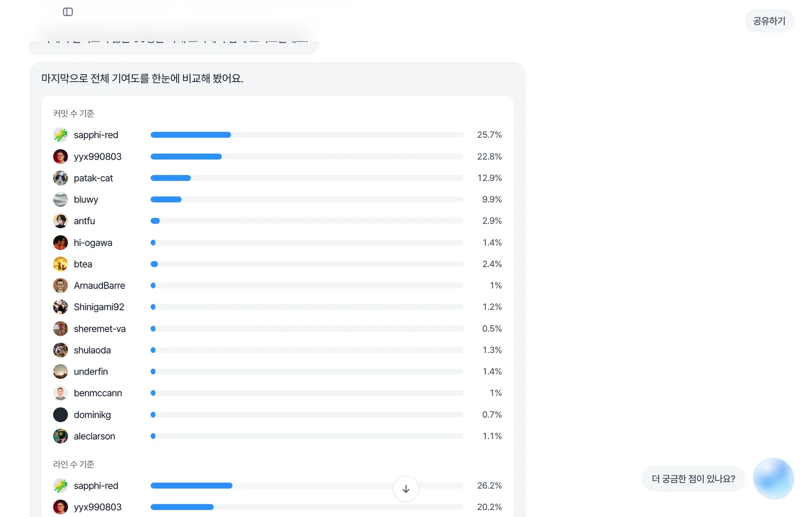Toggle the sidebar panel icon
812x517 pixels.
[x=67, y=12]
